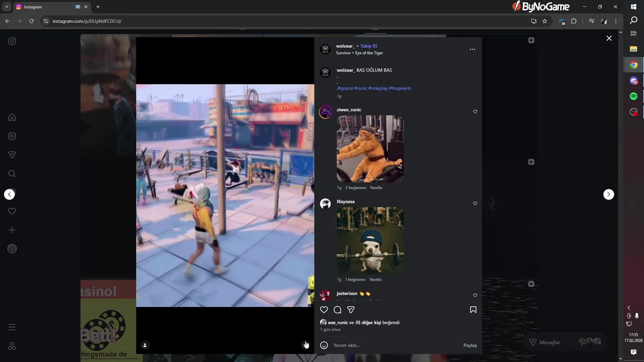This screenshot has width=644, height=362.
Task: Open Chrome extensions puzzle menu
Action: (574, 21)
